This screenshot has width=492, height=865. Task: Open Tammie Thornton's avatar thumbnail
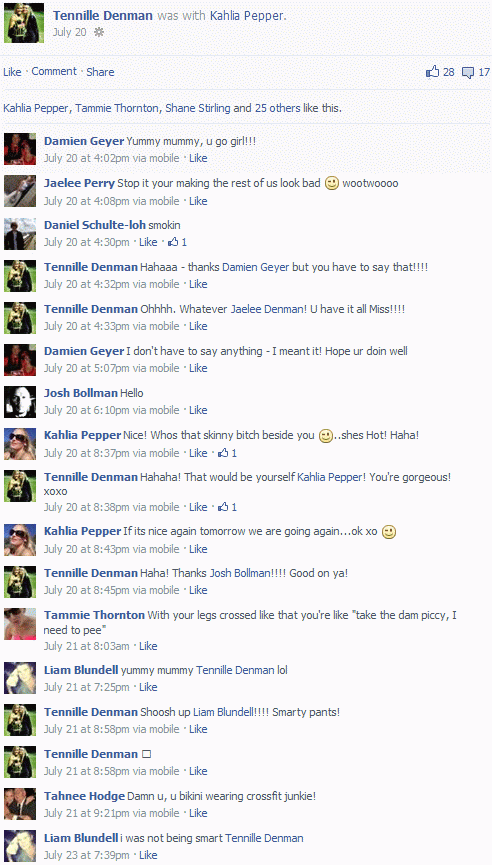coord(20,624)
